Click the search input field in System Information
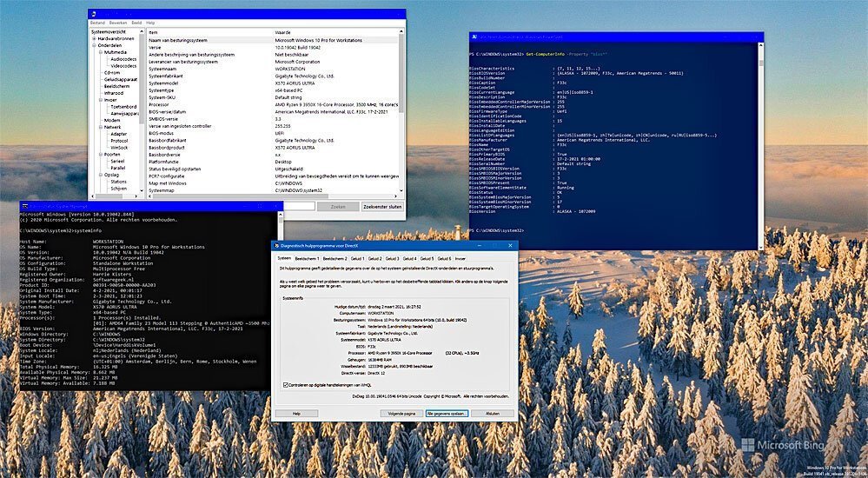Image resolution: width=868 pixels, height=478 pixels. pos(299,207)
